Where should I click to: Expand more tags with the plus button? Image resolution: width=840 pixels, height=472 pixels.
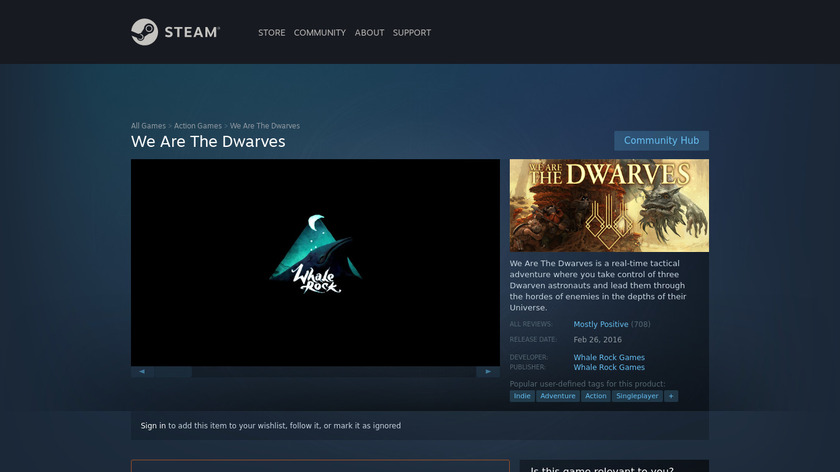click(671, 396)
